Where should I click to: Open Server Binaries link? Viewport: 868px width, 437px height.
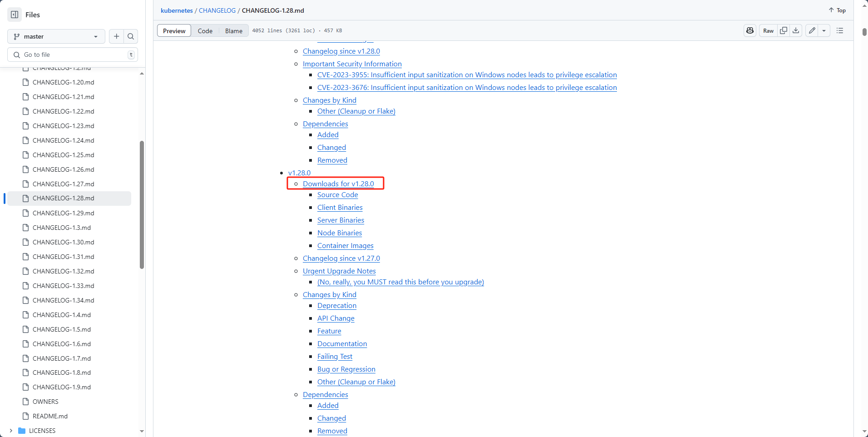pos(341,220)
